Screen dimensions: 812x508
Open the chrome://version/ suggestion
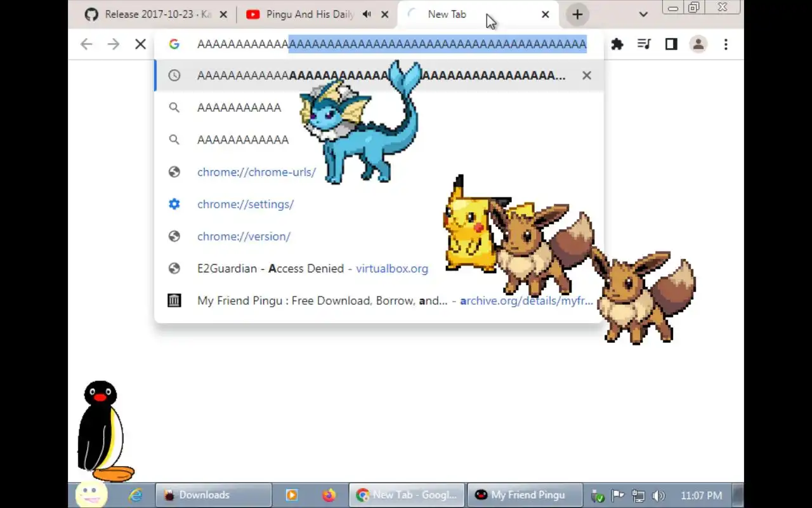click(379, 236)
